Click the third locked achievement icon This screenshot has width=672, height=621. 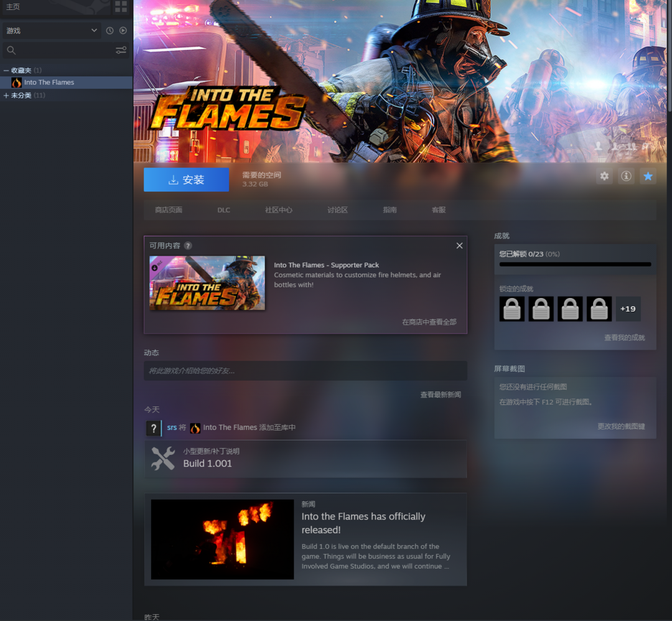point(570,309)
